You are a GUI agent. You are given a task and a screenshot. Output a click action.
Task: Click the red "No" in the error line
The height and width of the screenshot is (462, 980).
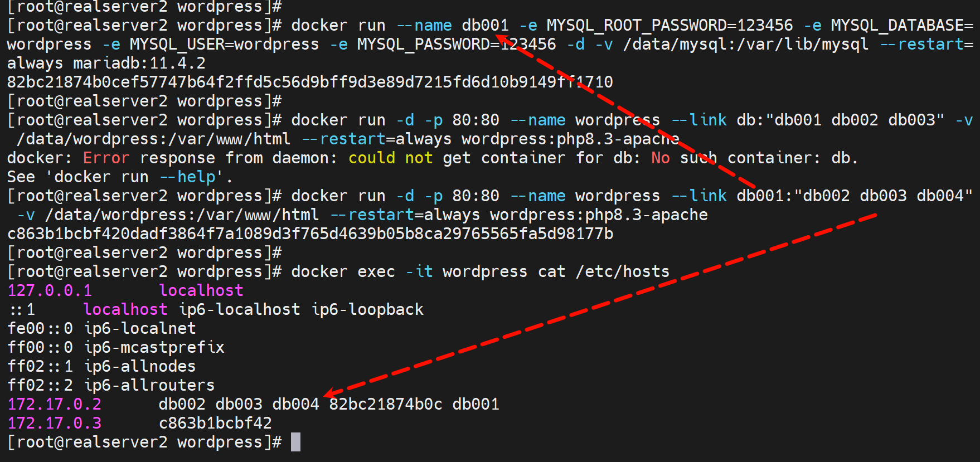pyautogui.click(x=661, y=158)
